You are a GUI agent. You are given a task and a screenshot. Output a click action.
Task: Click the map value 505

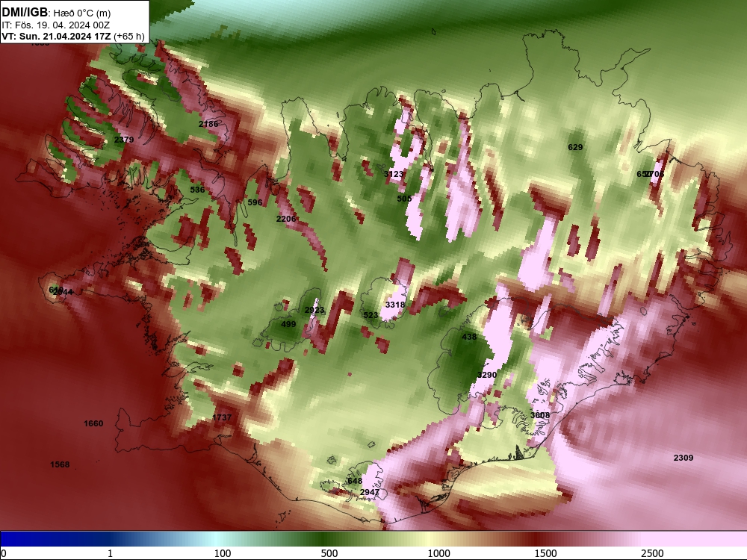click(x=404, y=198)
